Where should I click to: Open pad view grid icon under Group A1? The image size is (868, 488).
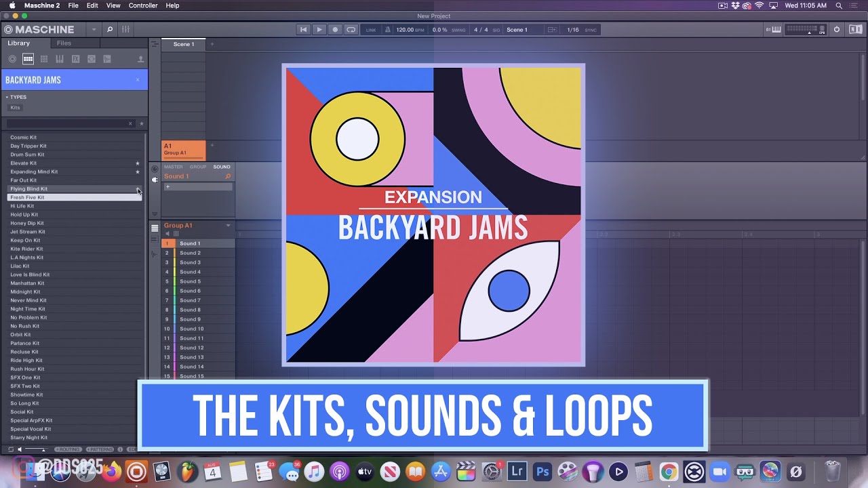pyautogui.click(x=176, y=234)
